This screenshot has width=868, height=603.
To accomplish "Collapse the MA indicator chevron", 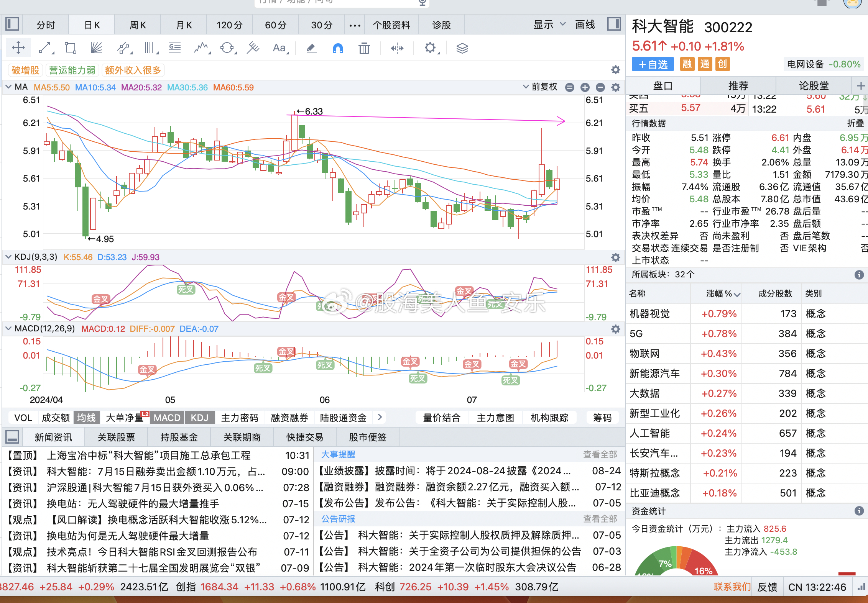I will [x=8, y=87].
